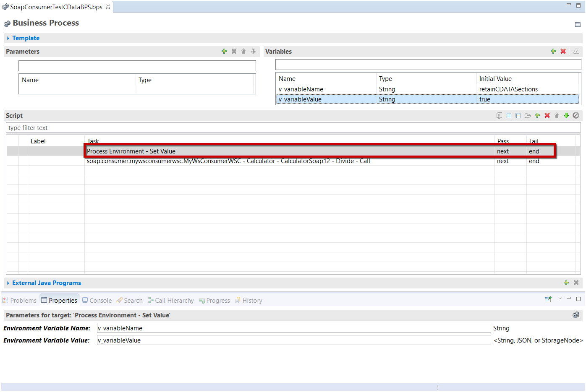586x392 pixels.
Task: Minimize the bottom Properties panel
Action: 569,298
